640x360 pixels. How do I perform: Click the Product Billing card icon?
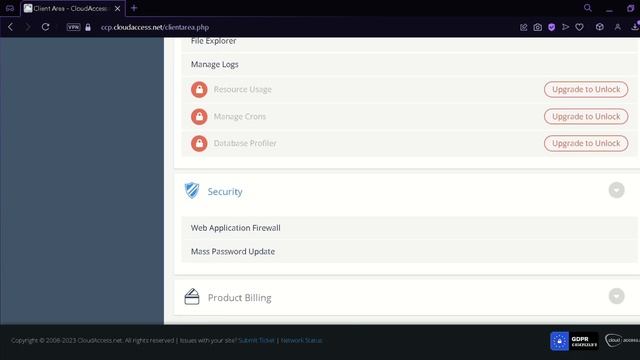[x=191, y=297]
